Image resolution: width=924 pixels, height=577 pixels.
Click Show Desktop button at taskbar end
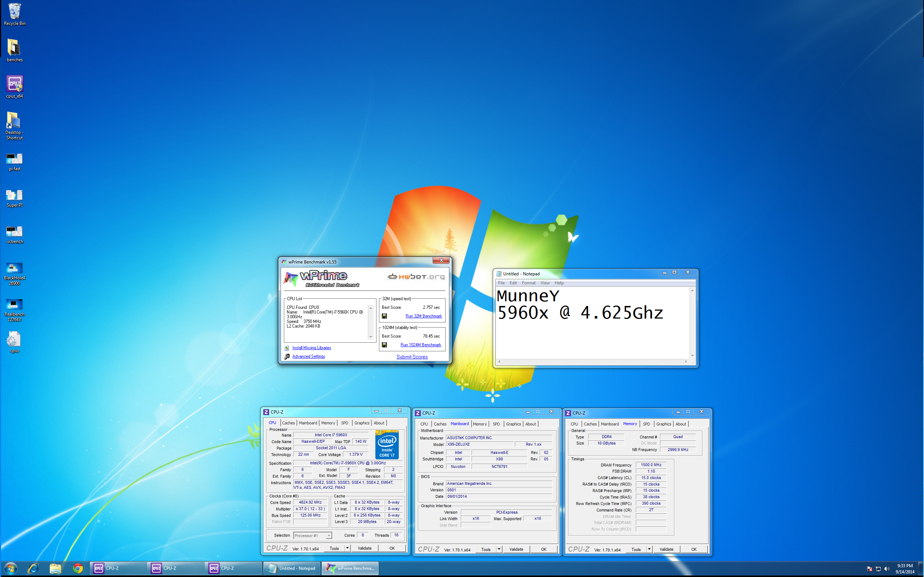[921, 569]
